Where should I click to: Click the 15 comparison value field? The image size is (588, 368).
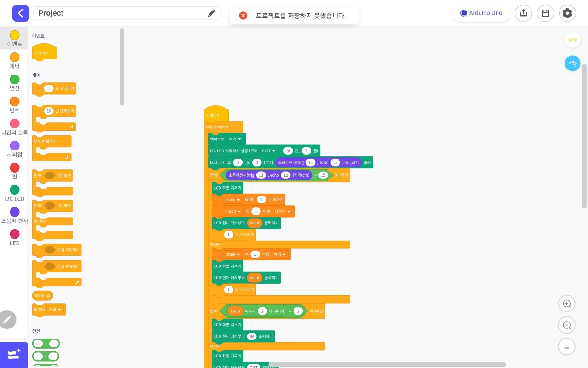point(323,175)
